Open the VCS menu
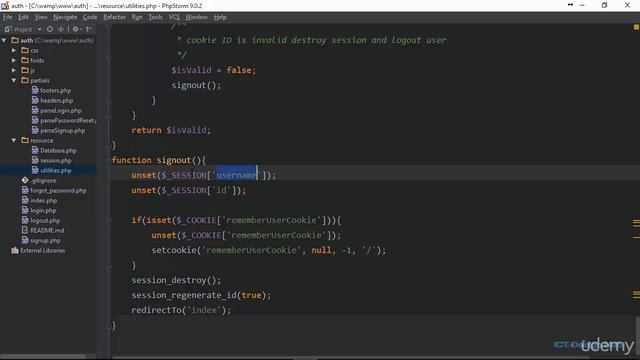Image resolution: width=640 pixels, height=360 pixels. (174, 17)
